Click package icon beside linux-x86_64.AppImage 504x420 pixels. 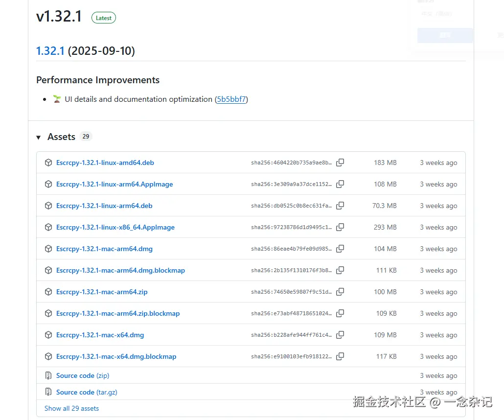48,227
